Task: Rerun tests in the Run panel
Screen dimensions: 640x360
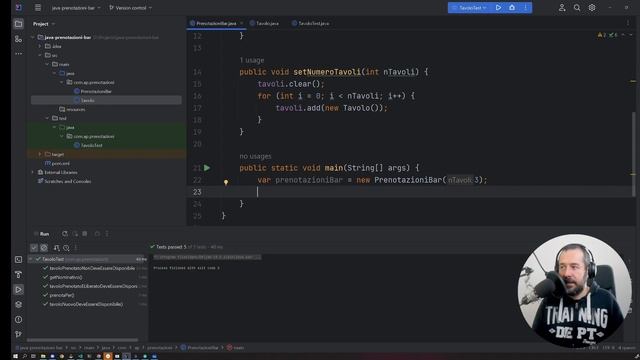Action: coord(64,234)
